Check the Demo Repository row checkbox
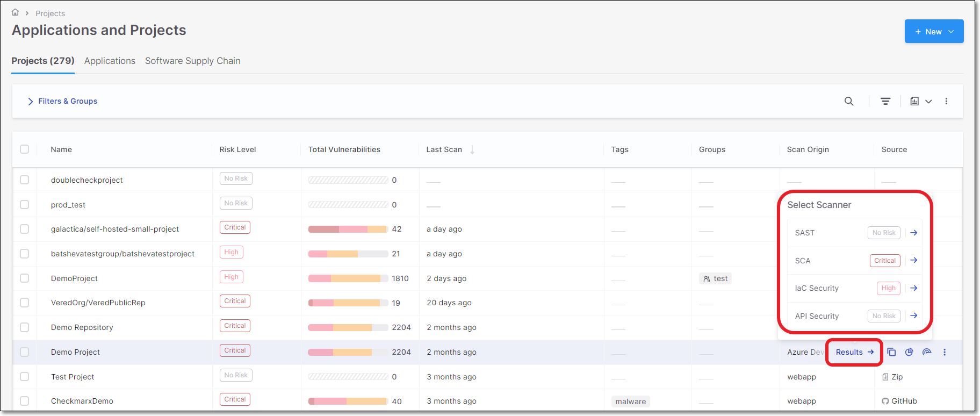980x416 pixels. coord(25,327)
